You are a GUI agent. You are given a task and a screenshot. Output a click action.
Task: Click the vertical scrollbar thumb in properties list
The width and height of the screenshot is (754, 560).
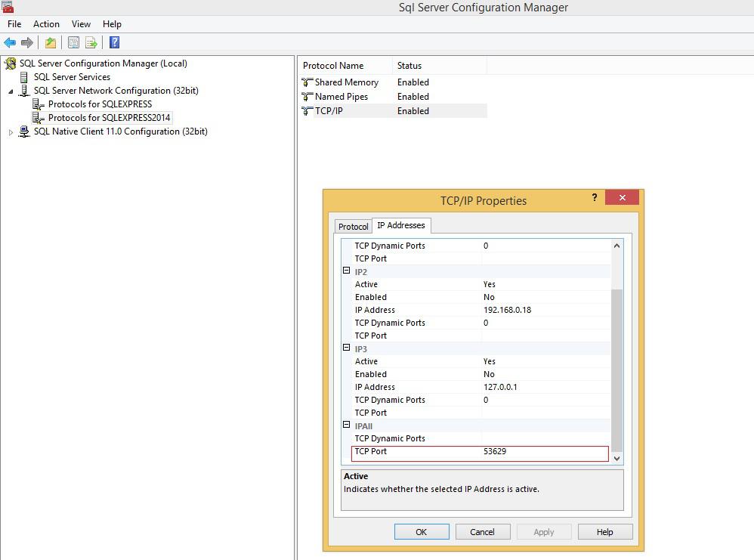(617, 370)
